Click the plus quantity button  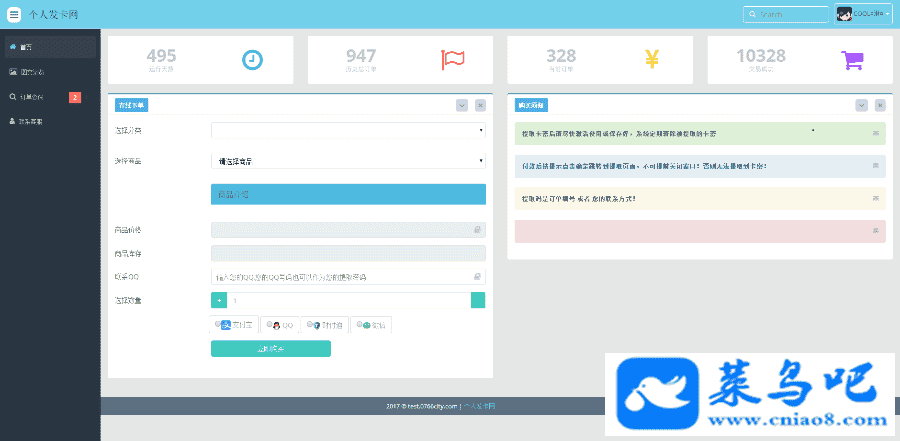point(219,300)
